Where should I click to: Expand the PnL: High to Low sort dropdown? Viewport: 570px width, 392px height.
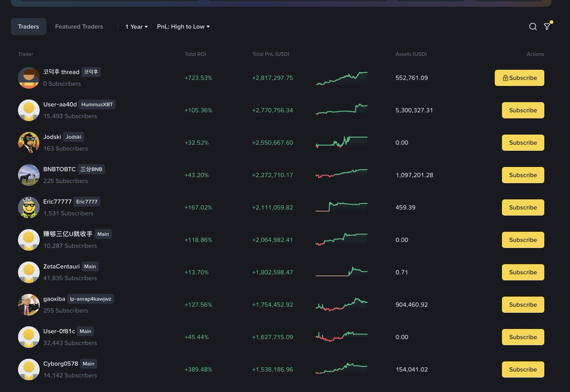[183, 27]
